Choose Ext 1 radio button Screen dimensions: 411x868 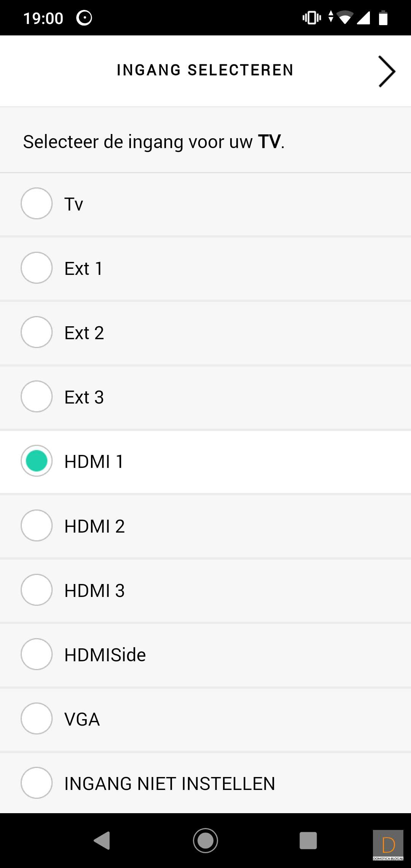click(37, 268)
